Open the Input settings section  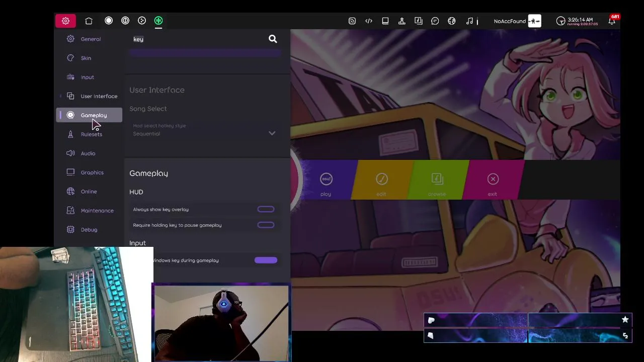pyautogui.click(x=89, y=77)
